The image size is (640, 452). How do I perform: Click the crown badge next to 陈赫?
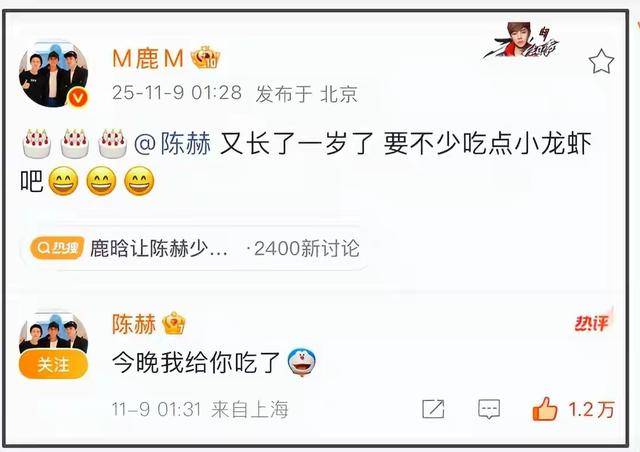pyautogui.click(x=173, y=324)
